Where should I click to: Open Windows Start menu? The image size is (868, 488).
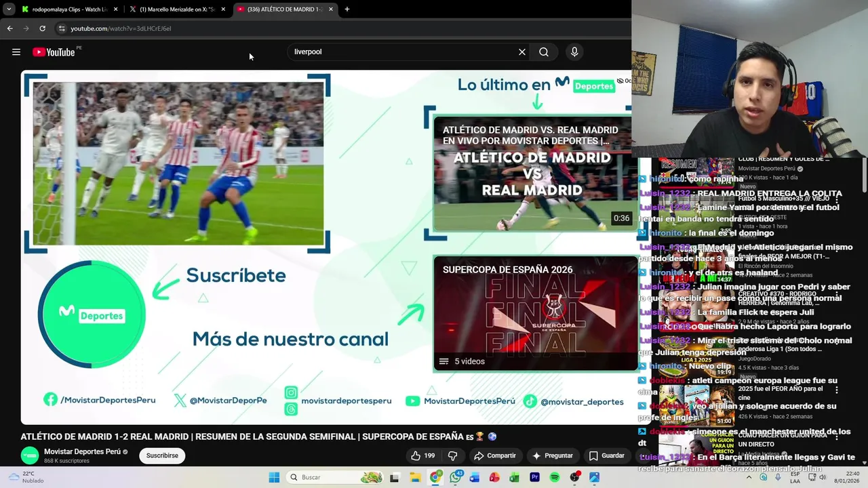pyautogui.click(x=274, y=477)
